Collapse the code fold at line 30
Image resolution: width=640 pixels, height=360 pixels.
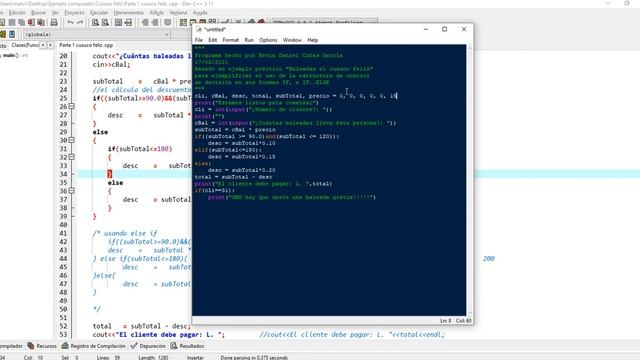pyautogui.click(x=71, y=140)
